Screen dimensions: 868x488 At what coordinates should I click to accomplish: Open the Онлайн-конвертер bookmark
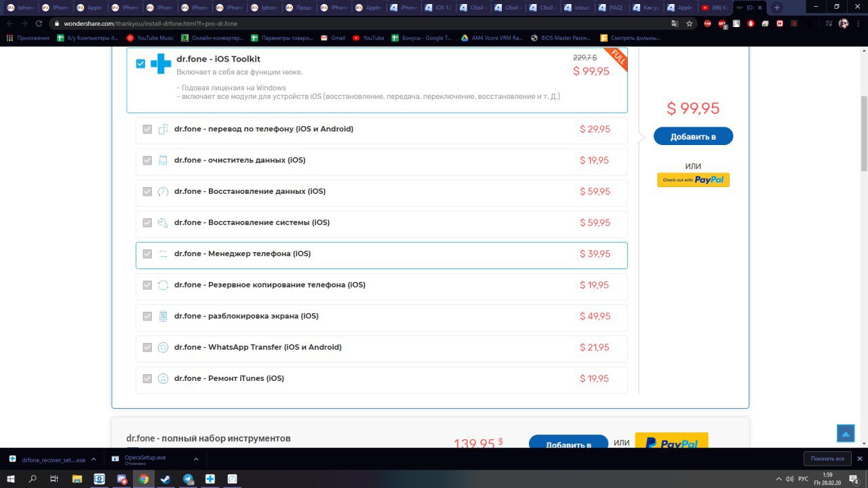(212, 38)
